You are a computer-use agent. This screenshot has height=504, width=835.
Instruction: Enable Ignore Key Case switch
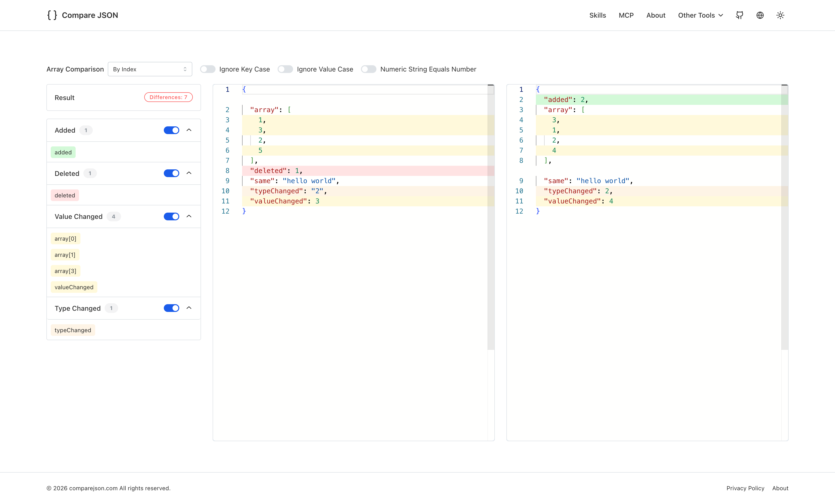pyautogui.click(x=207, y=69)
